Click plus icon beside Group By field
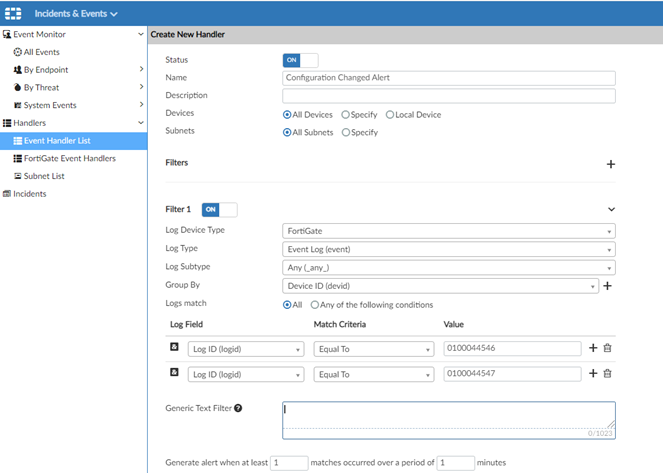 pos(607,286)
